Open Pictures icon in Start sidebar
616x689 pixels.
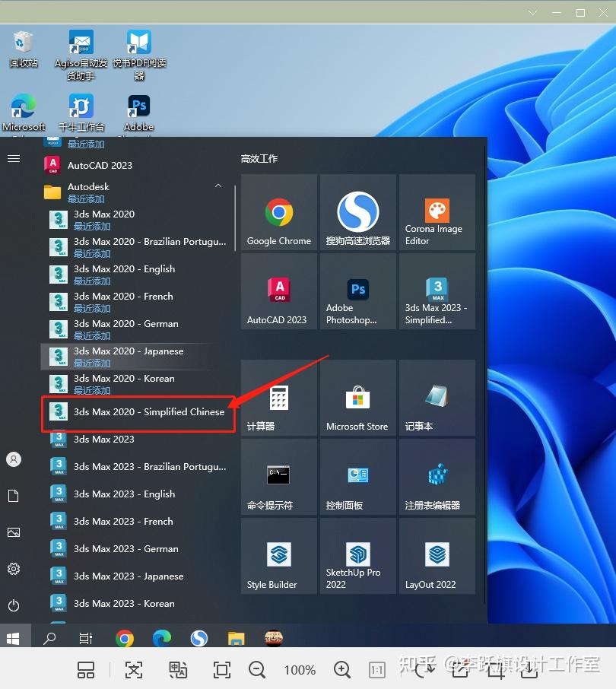point(14,532)
